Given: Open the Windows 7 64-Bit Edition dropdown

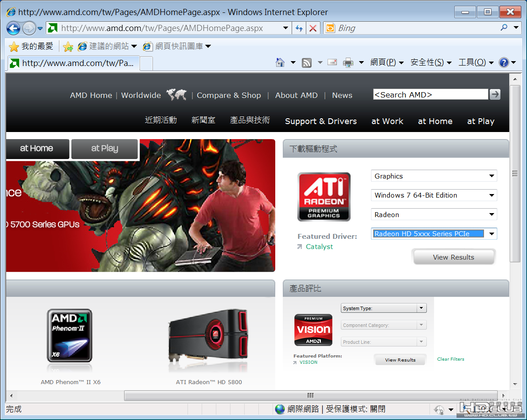Looking at the screenshot, I should pos(434,195).
